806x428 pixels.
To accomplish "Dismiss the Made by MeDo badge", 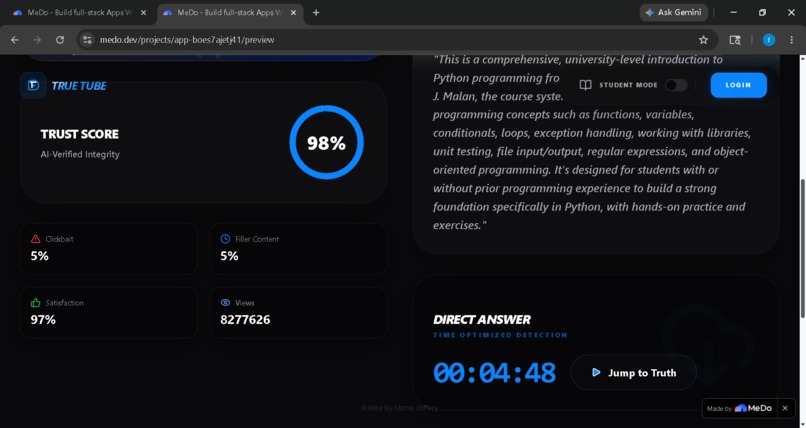I will pyautogui.click(x=785, y=408).
